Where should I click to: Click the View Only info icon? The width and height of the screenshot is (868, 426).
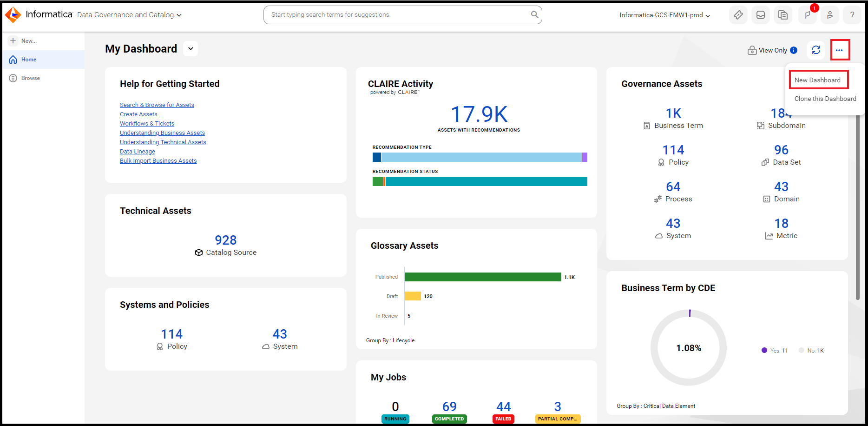tap(794, 50)
